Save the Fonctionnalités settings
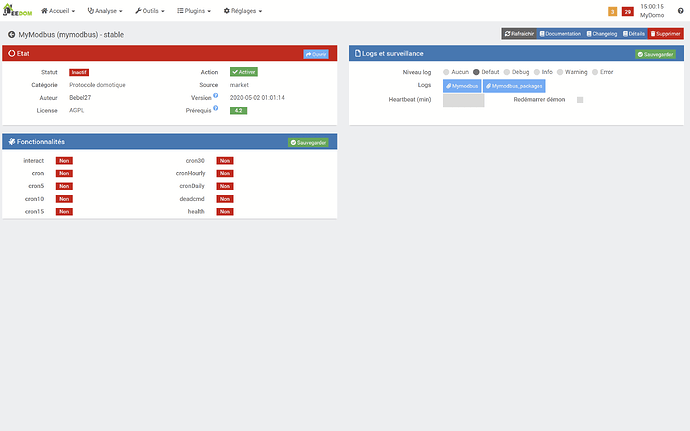Screen dimensions: 690x431 tap(308, 143)
